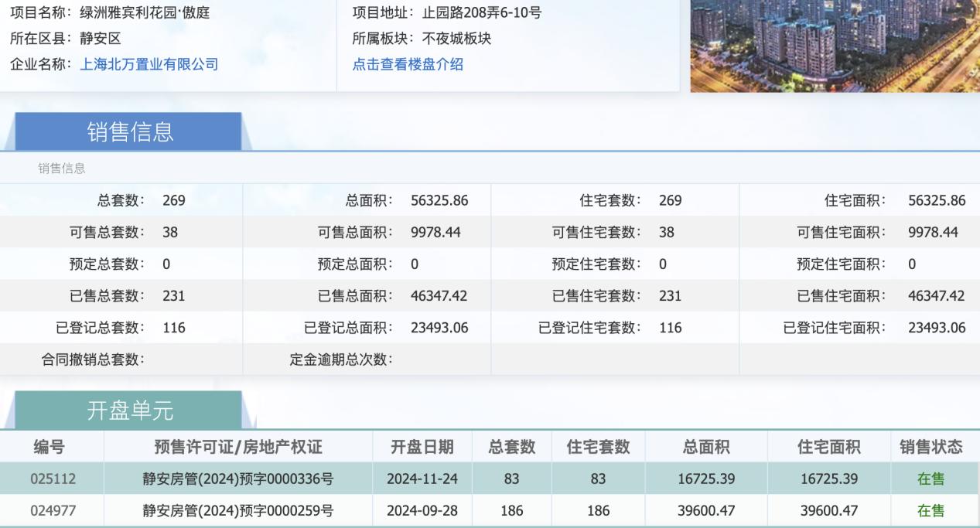This screenshot has width=980, height=528.
Task: Click the 开盘日期 column header
Action: [422, 447]
